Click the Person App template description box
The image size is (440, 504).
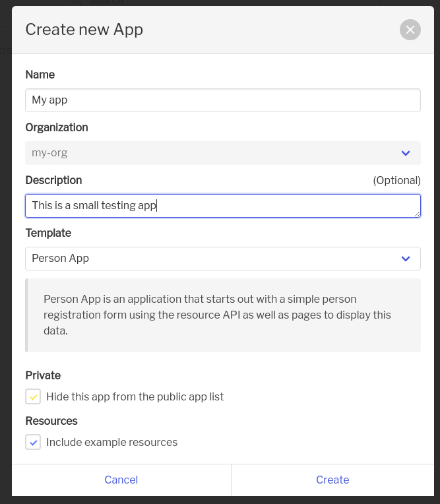(x=223, y=315)
